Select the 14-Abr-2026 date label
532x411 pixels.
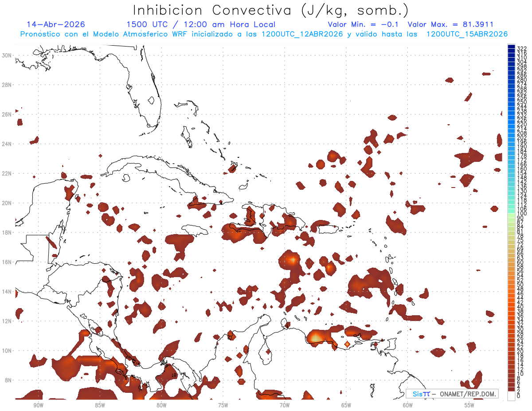coord(56,24)
